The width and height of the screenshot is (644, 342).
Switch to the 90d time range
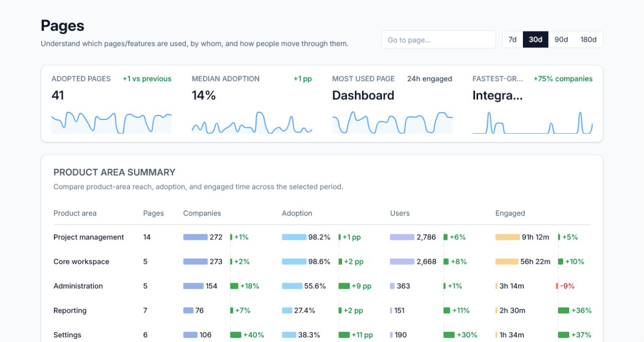pos(561,40)
